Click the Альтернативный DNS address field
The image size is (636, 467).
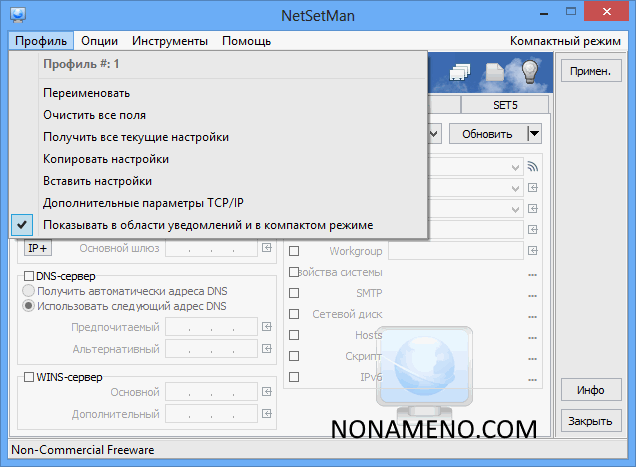[x=211, y=348]
